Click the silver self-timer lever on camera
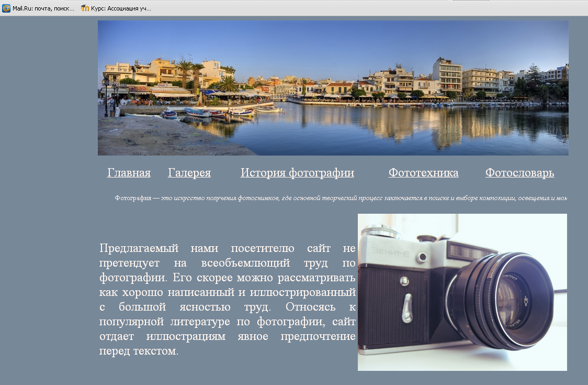Image resolution: width=588 pixels, height=385 pixels. [x=406, y=308]
